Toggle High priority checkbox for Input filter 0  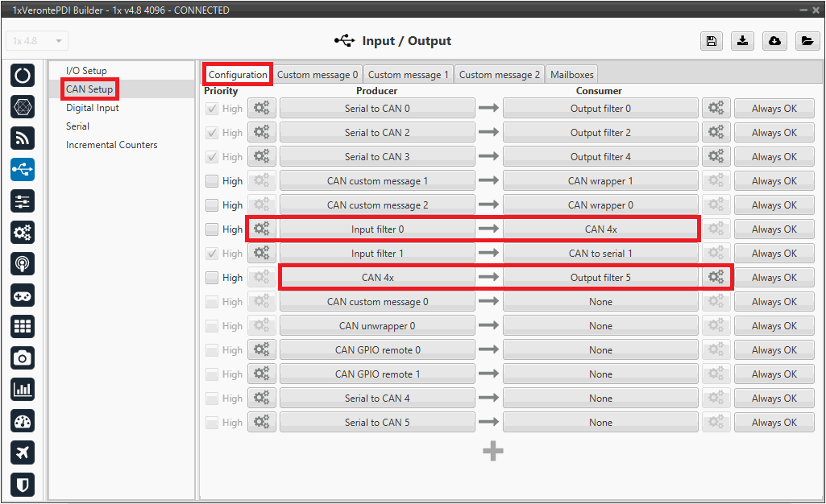pyautogui.click(x=212, y=229)
